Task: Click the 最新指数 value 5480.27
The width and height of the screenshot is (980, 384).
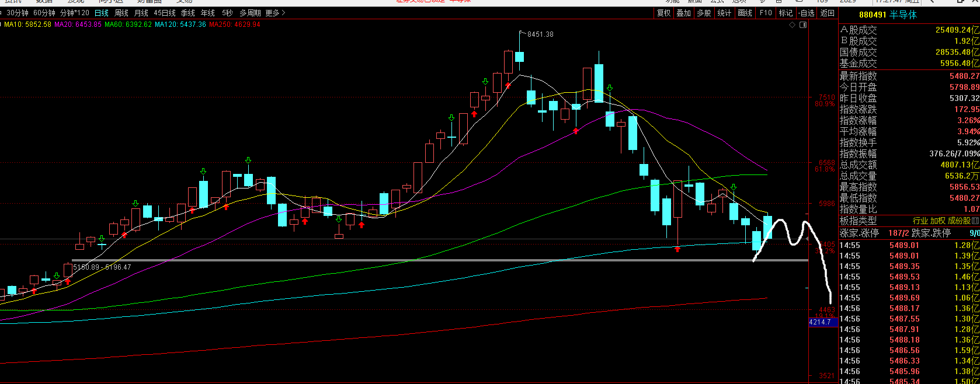Action: (x=965, y=76)
